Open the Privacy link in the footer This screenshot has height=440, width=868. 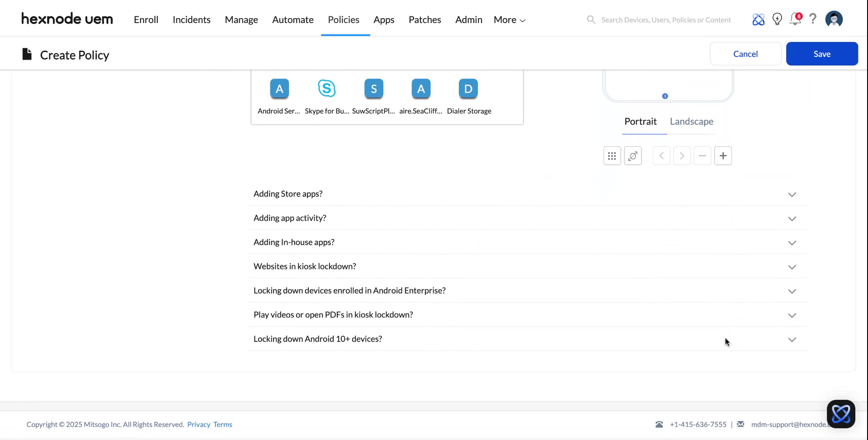(x=199, y=424)
